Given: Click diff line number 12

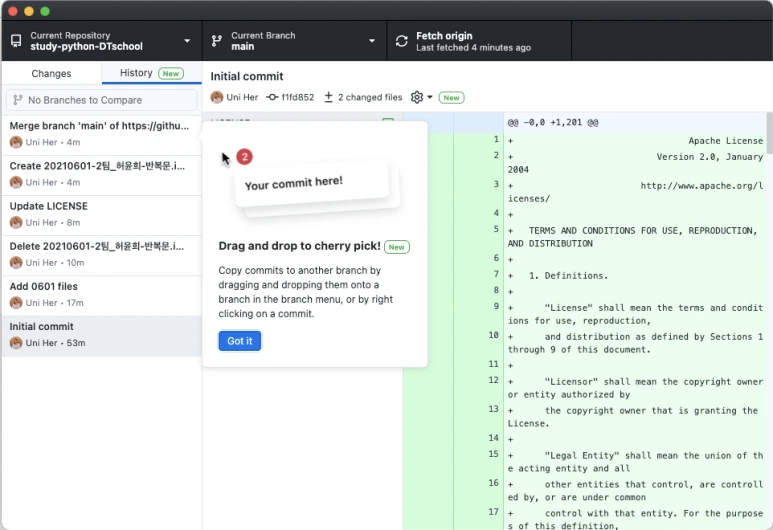Looking at the screenshot, I should click(x=493, y=380).
